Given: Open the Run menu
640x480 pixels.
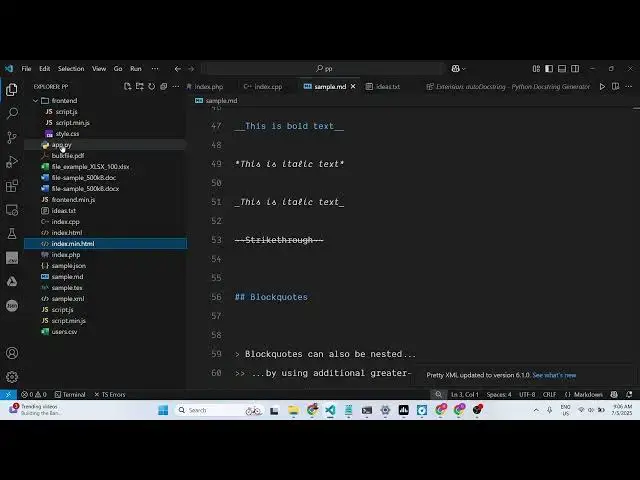Looking at the screenshot, I should tap(136, 69).
